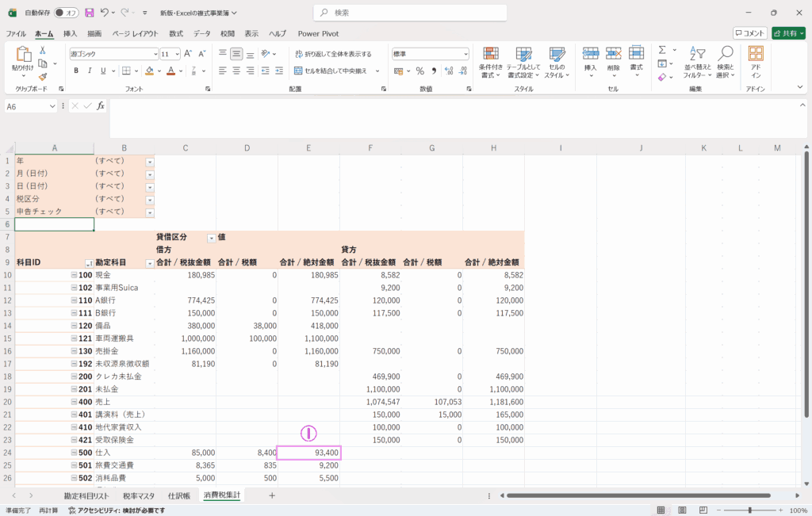
Task: Click the 共有 share button
Action: (787, 33)
